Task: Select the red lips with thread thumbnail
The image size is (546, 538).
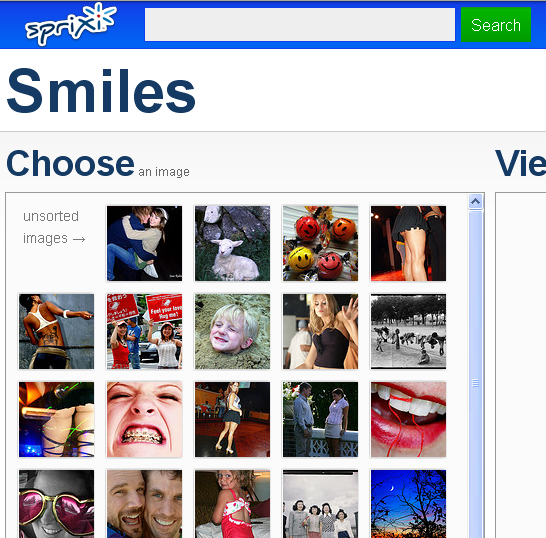Action: (x=408, y=420)
